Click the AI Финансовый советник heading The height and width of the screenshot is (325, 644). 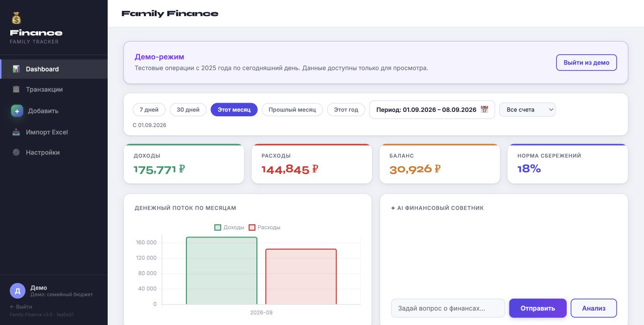[437, 208]
